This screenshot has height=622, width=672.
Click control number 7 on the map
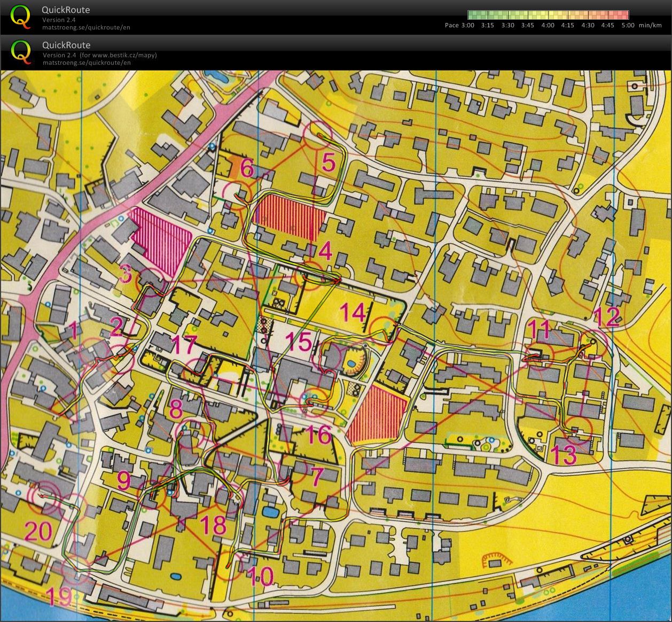[317, 477]
